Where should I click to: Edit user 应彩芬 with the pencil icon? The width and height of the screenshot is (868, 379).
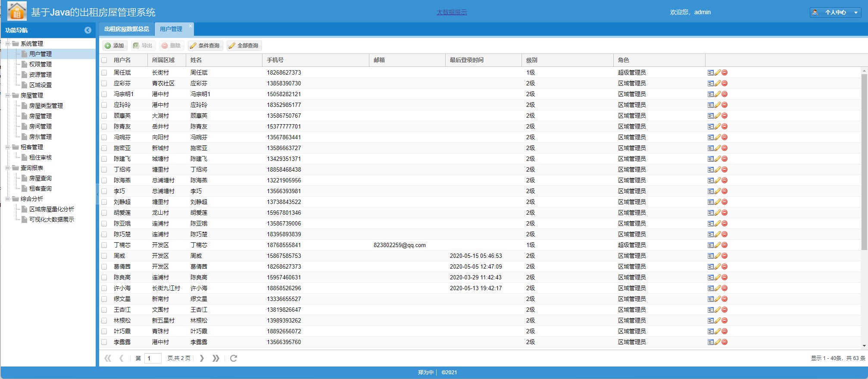pyautogui.click(x=718, y=83)
